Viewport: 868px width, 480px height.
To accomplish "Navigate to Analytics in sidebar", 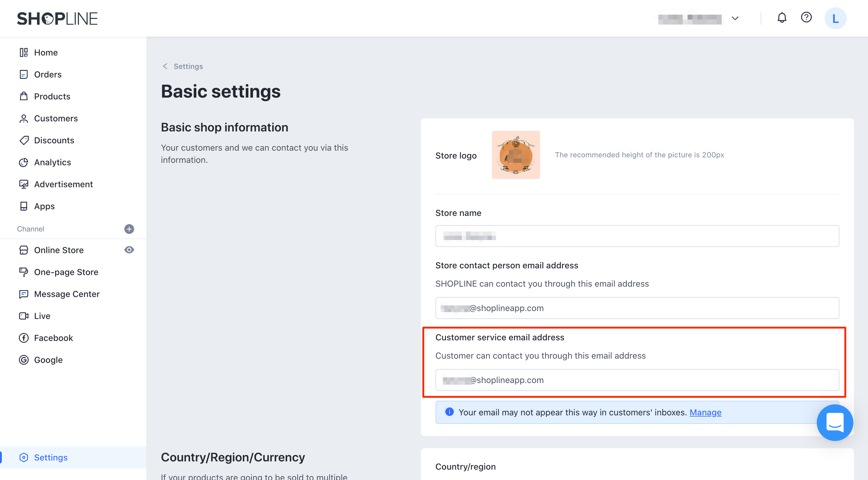I will click(52, 162).
